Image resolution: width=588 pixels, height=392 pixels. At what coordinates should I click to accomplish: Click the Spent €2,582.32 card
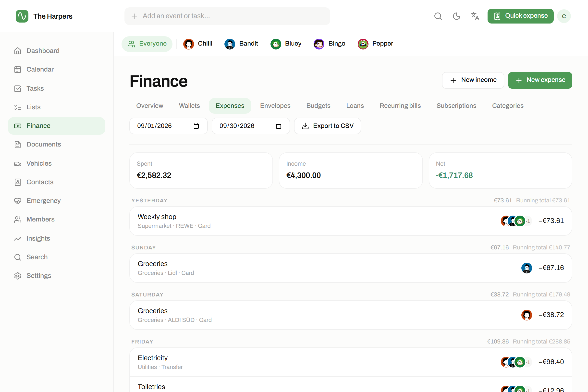(201, 171)
